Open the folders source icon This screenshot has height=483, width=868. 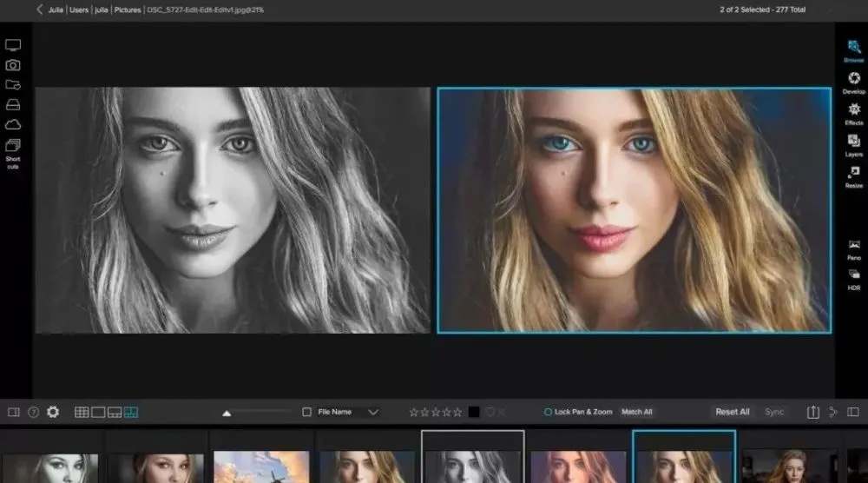pos(13,85)
